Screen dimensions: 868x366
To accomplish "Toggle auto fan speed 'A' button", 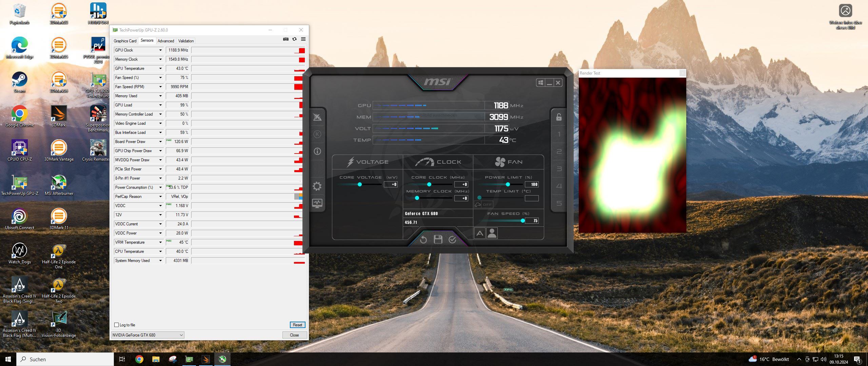I will [479, 233].
